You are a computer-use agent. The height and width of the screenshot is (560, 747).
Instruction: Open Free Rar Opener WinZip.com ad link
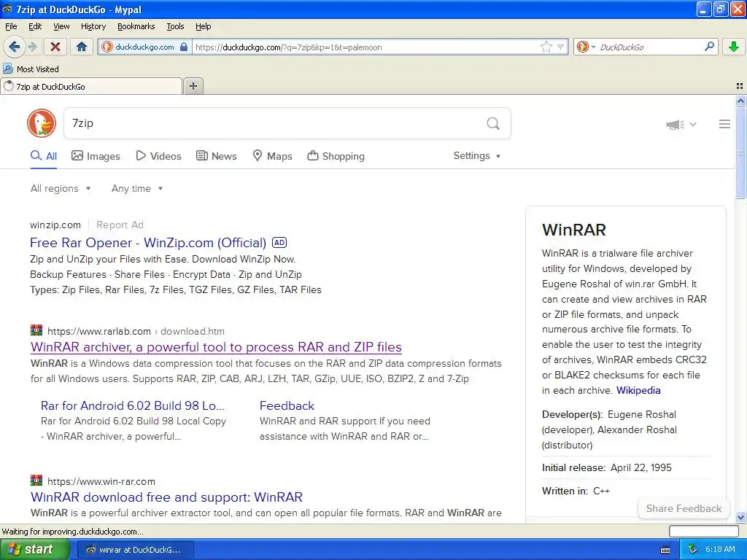click(147, 243)
